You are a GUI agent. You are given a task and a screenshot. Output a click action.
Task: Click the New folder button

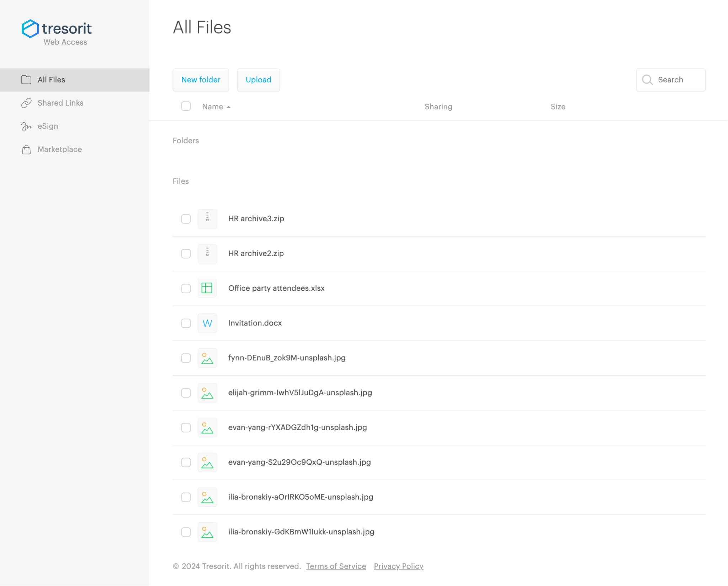(201, 80)
